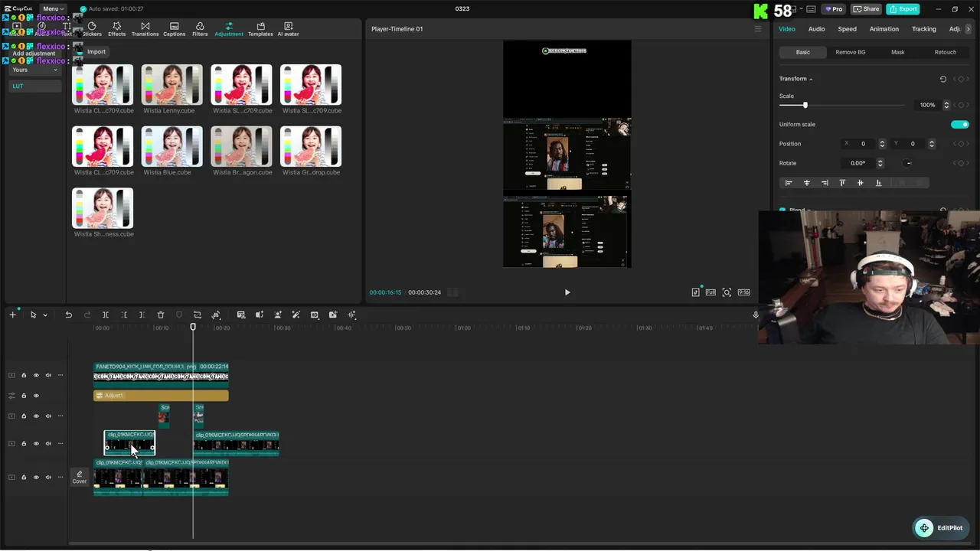Screen dimensions: 980x551
Task: Click the Scale slider handle
Action: click(x=805, y=105)
